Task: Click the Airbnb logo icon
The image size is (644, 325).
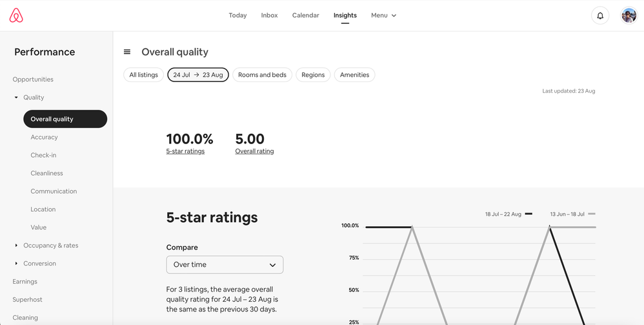Action: (16, 16)
